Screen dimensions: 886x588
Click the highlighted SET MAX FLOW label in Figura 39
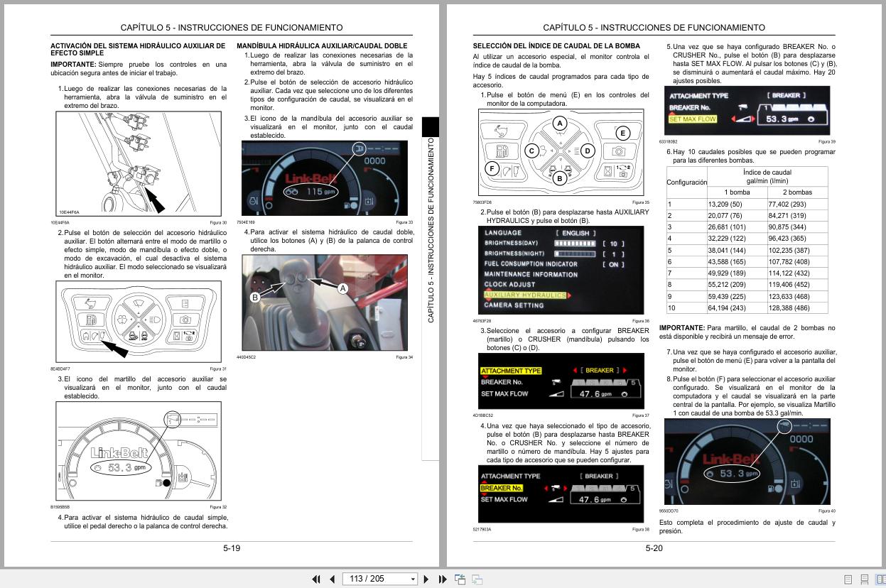click(x=693, y=119)
